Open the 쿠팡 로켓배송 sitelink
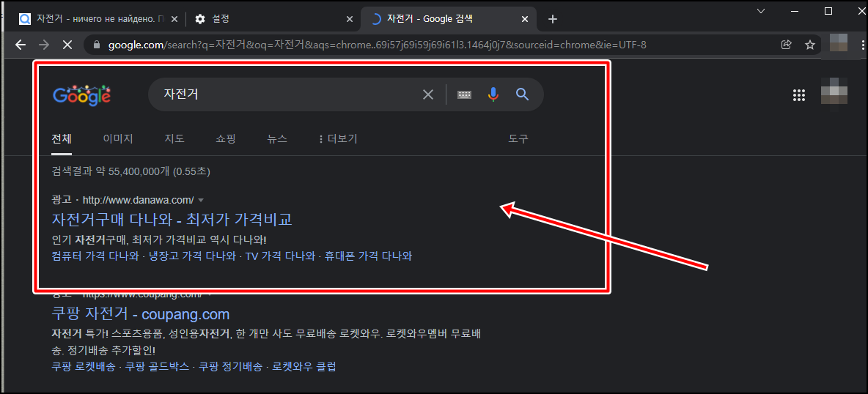The height and width of the screenshot is (394, 868). pos(84,366)
